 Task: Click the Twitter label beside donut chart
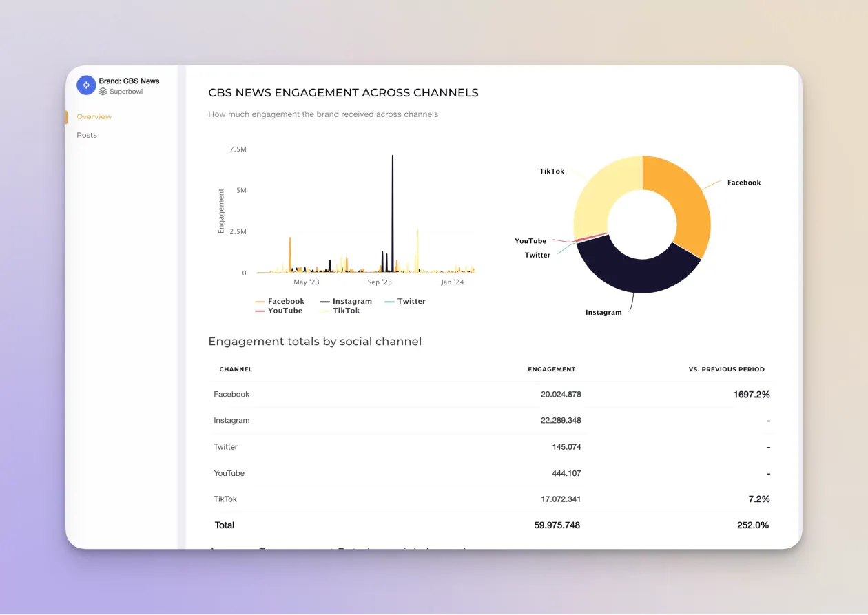537,255
